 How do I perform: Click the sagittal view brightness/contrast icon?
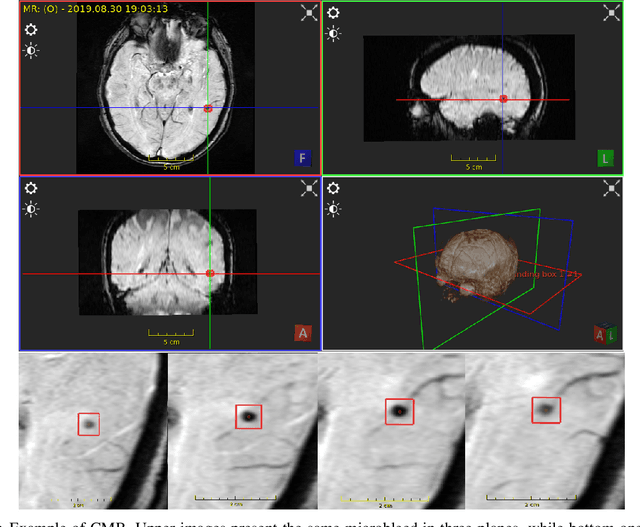point(333,34)
